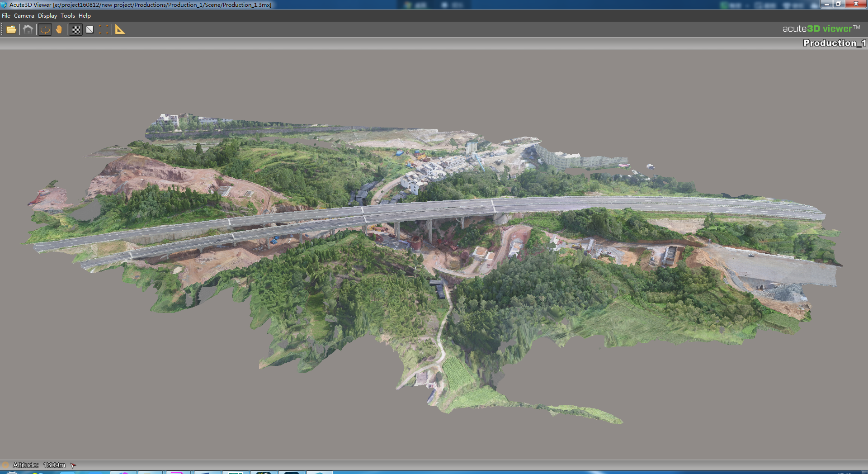Open the Camera menu

coord(24,16)
